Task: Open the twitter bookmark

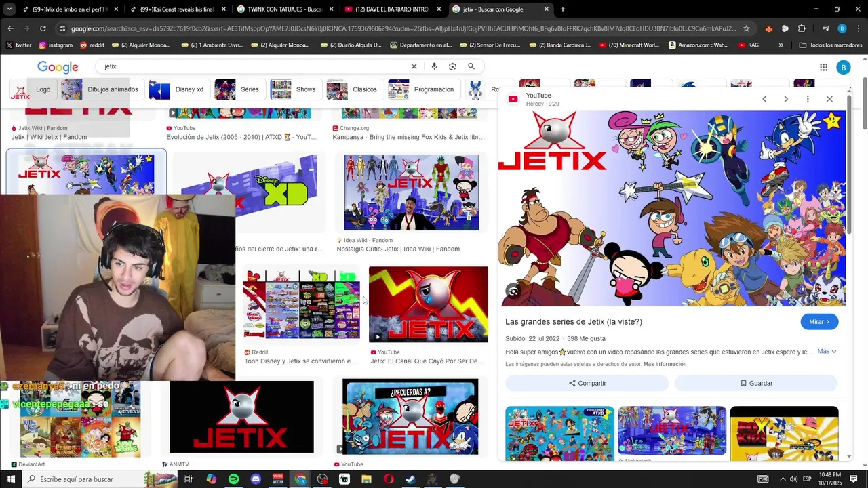Action: tap(18, 45)
